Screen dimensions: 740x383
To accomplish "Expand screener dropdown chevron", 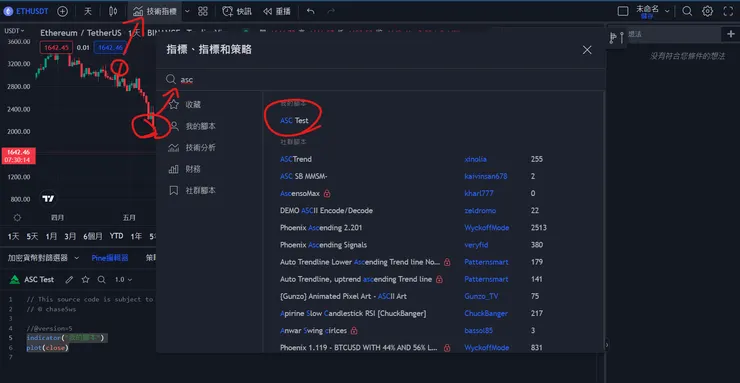I will point(77,258).
